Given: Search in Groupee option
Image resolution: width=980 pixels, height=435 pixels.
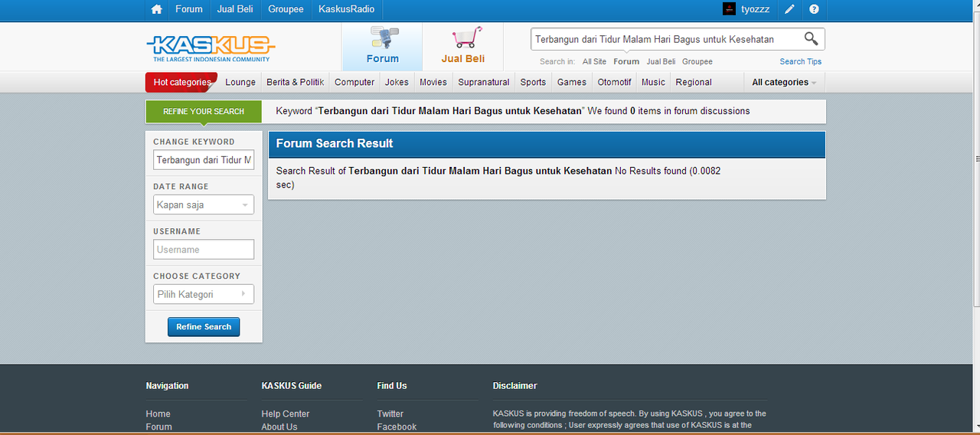Looking at the screenshot, I should click(697, 61).
